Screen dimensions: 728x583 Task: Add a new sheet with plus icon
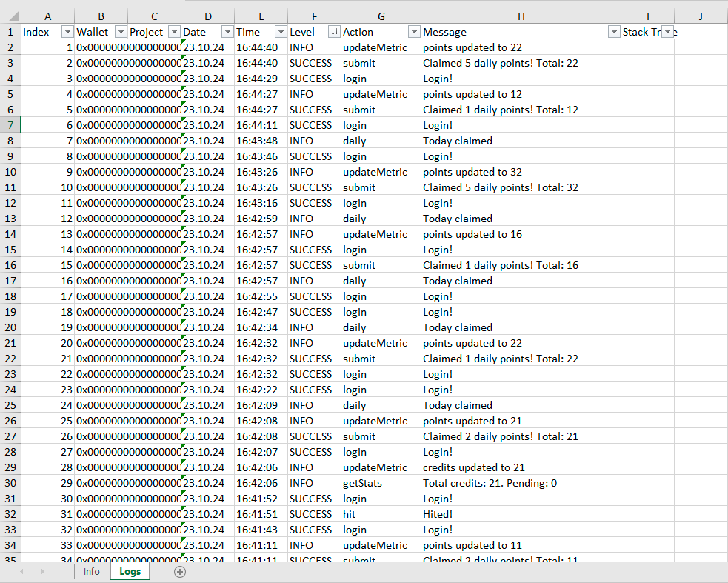click(x=180, y=572)
